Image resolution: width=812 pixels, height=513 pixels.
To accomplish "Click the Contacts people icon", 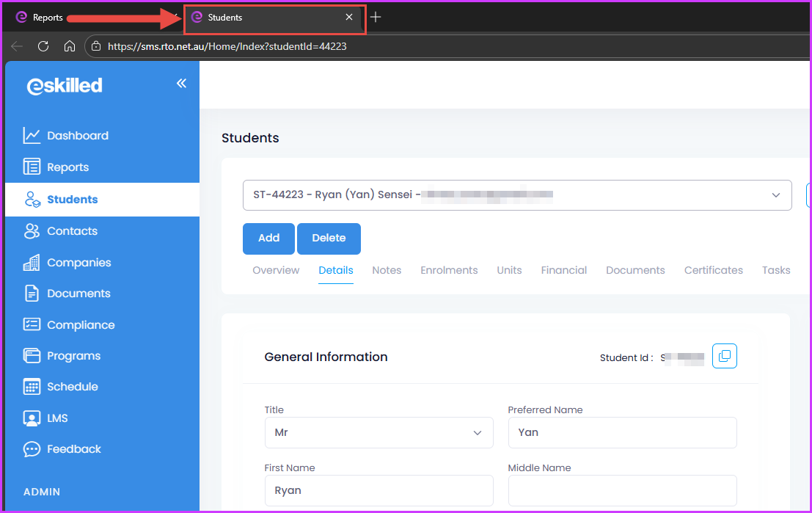I will [x=32, y=231].
